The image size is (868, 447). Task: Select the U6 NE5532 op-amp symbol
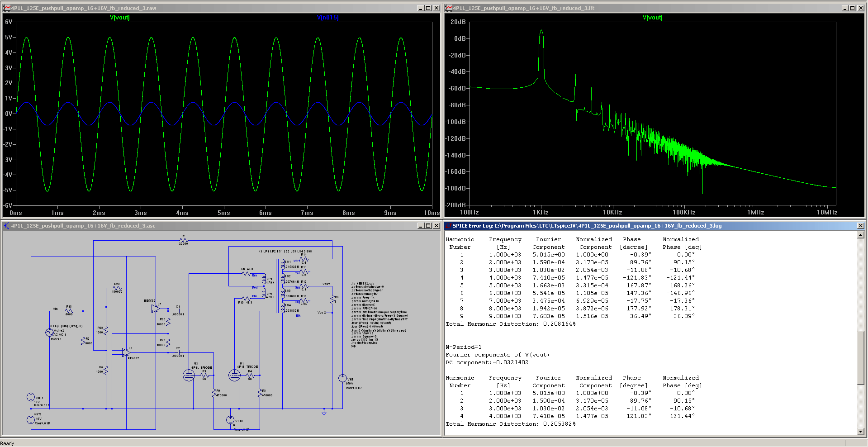coord(126,352)
